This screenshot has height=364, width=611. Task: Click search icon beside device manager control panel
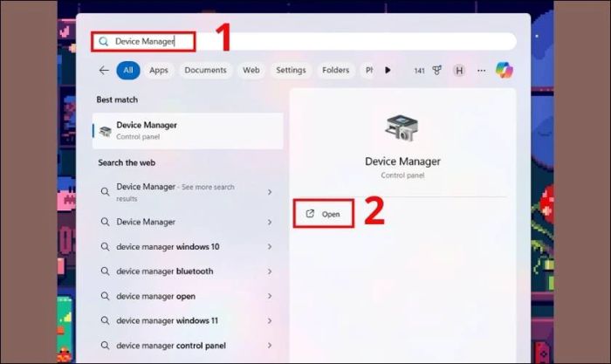[105, 346]
